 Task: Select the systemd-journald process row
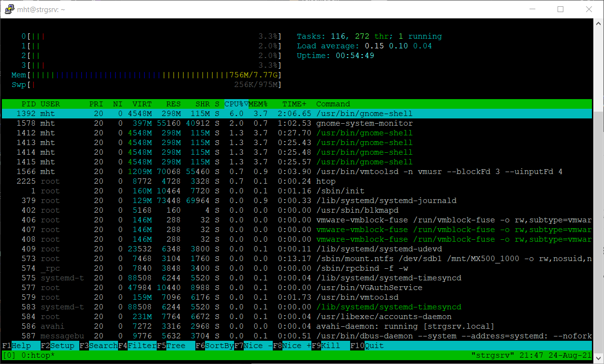coord(297,201)
